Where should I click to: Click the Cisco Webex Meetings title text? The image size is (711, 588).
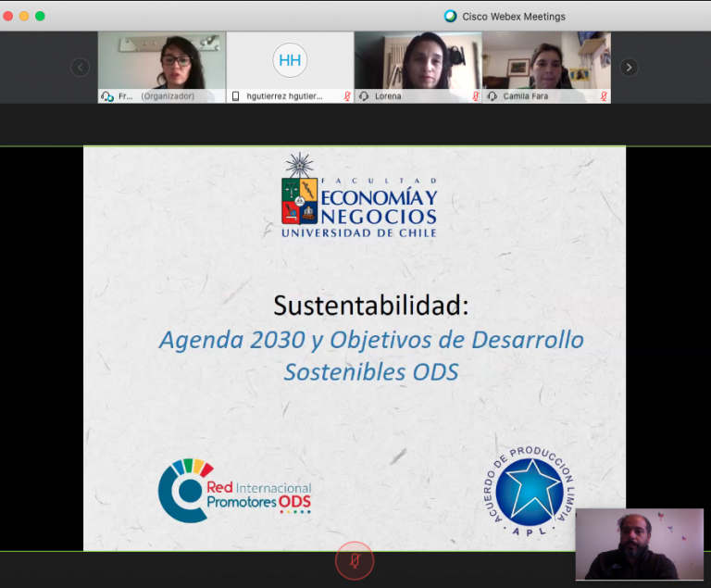coord(514,17)
